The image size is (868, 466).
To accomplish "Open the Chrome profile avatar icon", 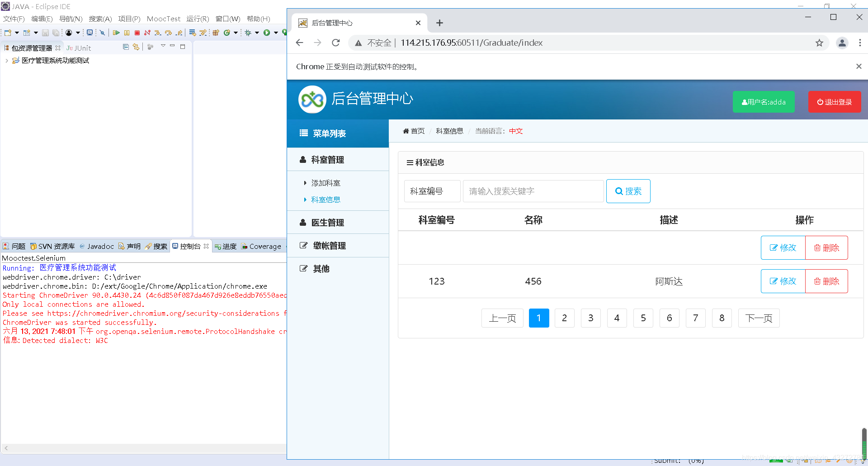I will (842, 43).
